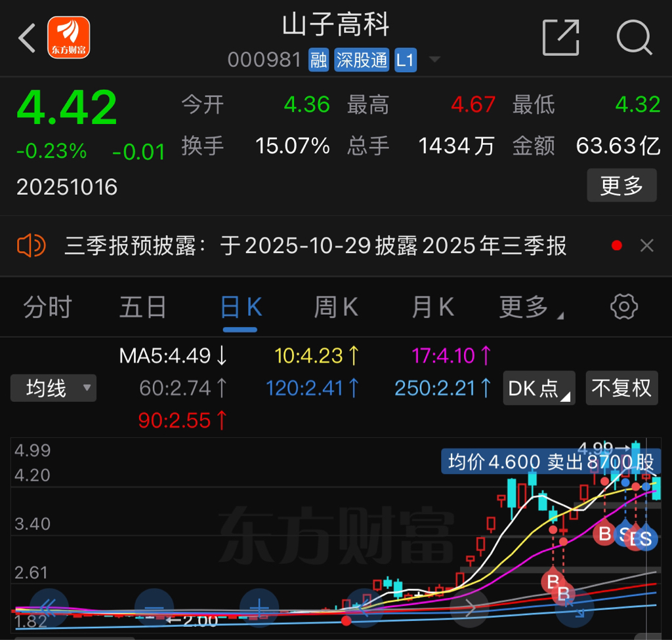This screenshot has height=640, width=672.
Task: Switch to 五日 tab
Action: pyautogui.click(x=143, y=307)
